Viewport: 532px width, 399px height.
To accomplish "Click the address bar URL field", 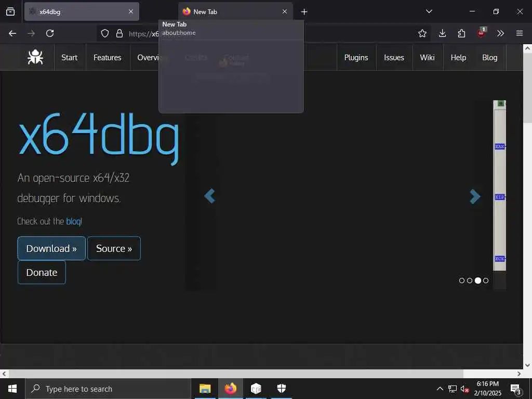I will 263,33.
